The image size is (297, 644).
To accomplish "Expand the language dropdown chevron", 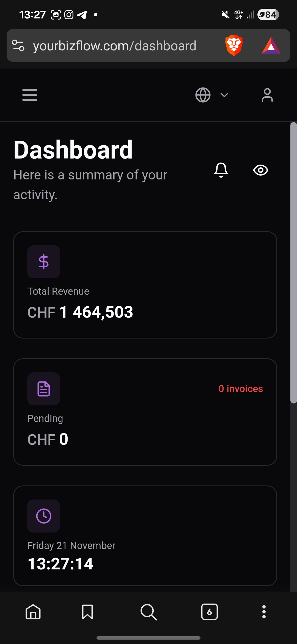I will click(224, 95).
